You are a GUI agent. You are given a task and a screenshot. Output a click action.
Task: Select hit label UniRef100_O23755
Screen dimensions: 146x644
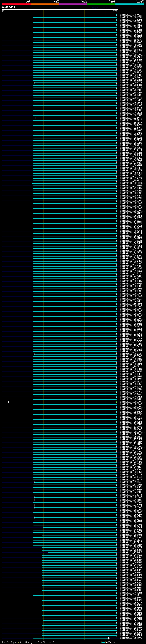pos(131,37)
